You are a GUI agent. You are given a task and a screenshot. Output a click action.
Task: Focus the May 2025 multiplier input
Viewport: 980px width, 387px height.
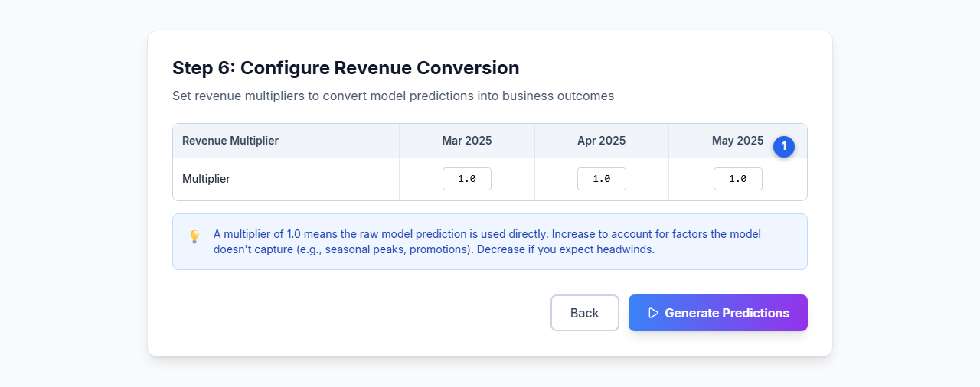pos(738,179)
